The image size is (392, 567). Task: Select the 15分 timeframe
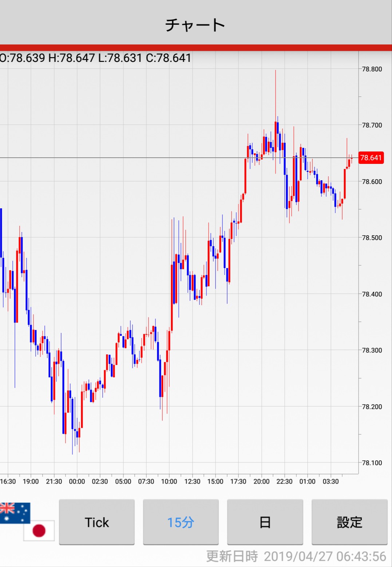point(181,522)
